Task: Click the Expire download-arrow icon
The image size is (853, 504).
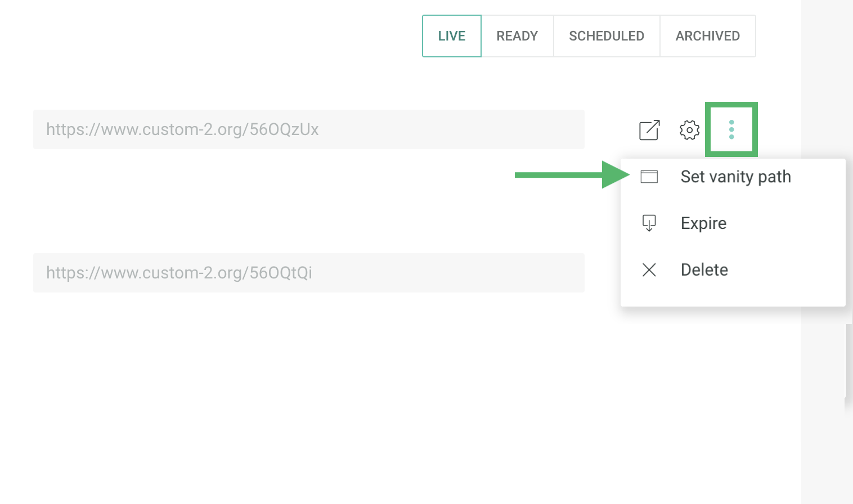Action: (x=649, y=223)
